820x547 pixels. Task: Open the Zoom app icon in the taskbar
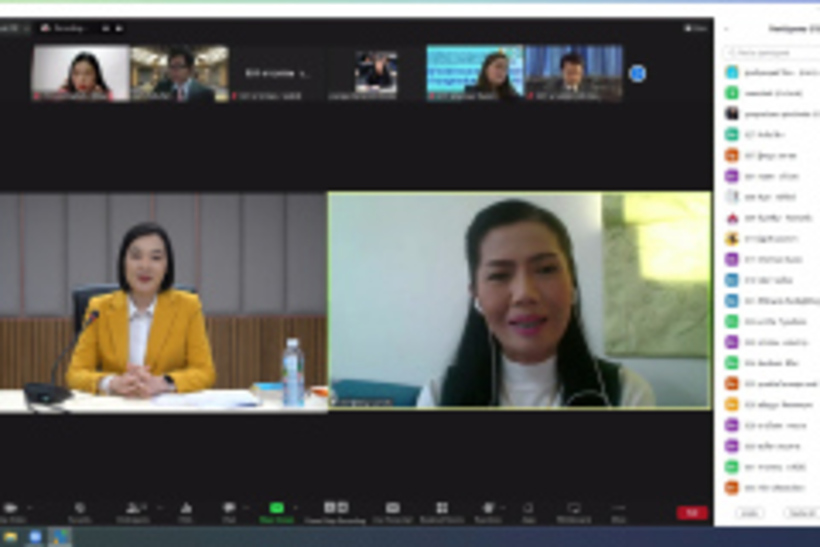[x=35, y=537]
